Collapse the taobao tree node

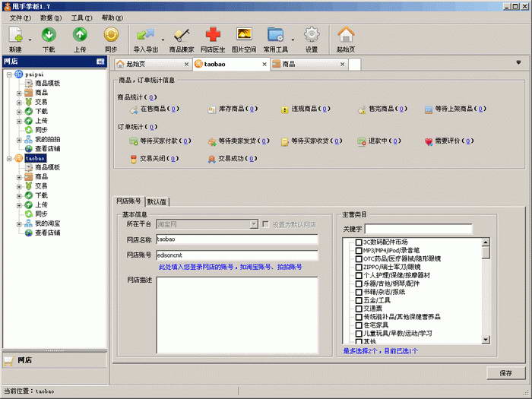point(9,158)
